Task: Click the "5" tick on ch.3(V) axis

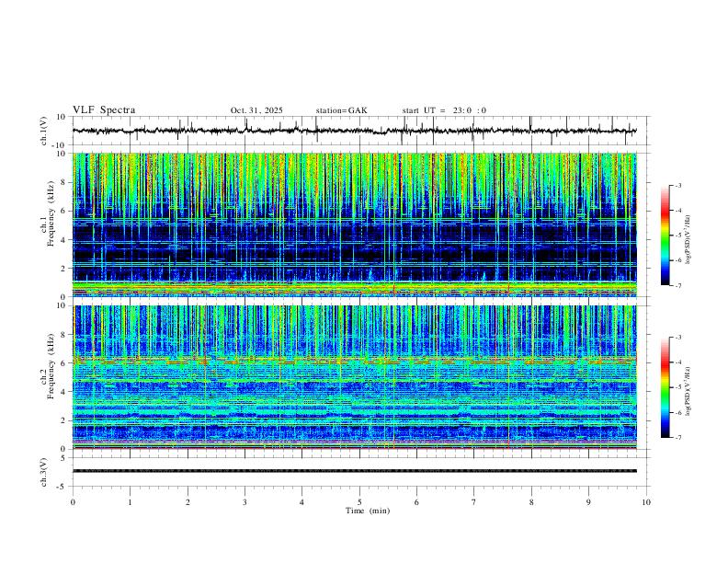Action: click(x=64, y=458)
